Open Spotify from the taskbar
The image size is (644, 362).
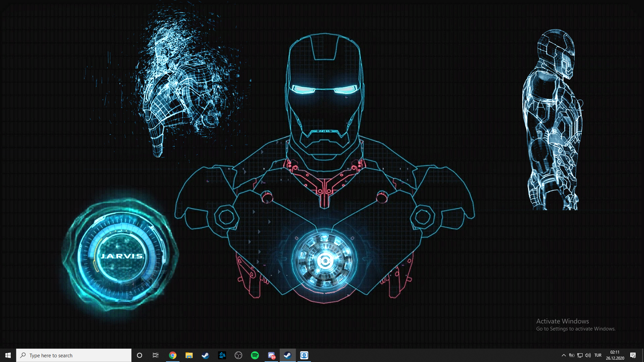(255, 355)
